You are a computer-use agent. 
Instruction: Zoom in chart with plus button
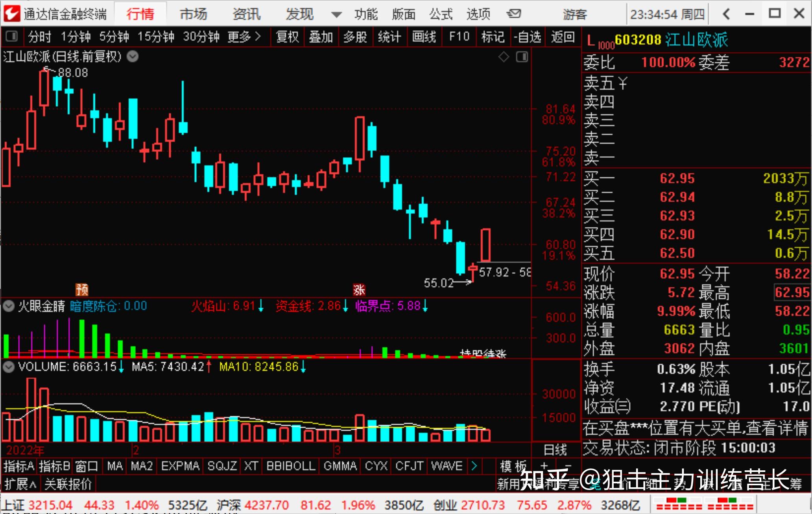coord(544,466)
